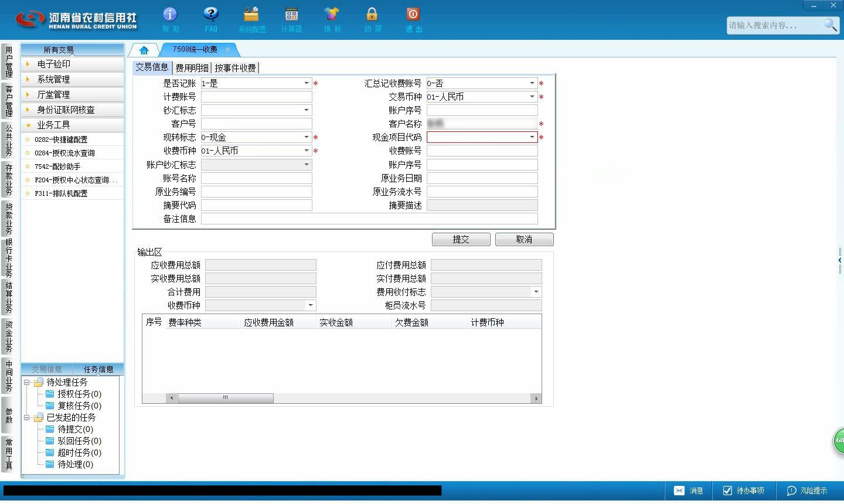Select 待处理(0) tree item
The width and height of the screenshot is (844, 504).
69,464
